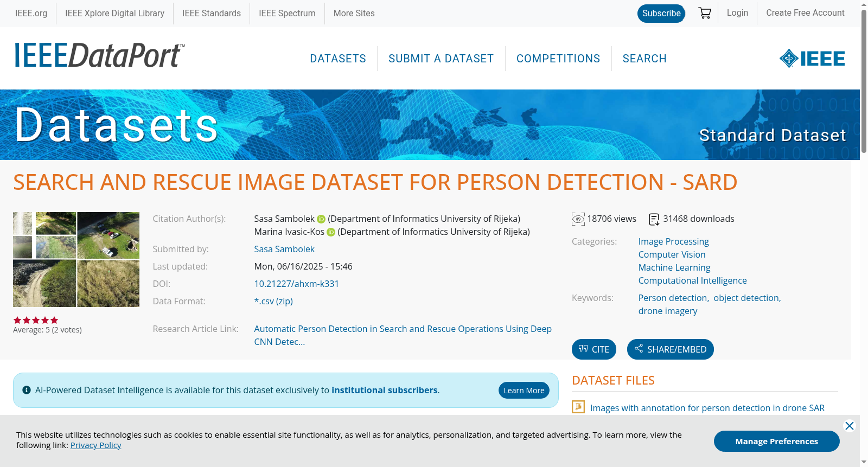
Task: Open the dataset preview thumbnail image
Action: pos(76,259)
